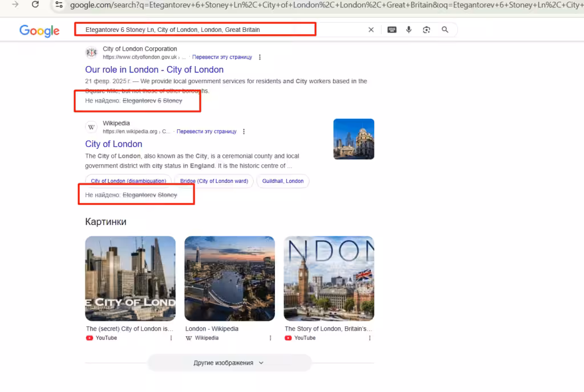This screenshot has height=392, width=584.
Task: Open 'E City of Lond' skyline image
Action: coord(131,279)
